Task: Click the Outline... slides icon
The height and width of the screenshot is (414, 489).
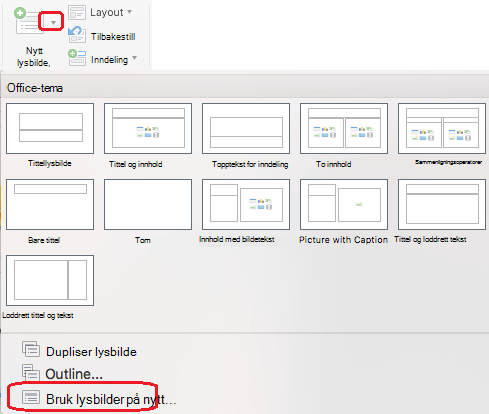Action: 31,372
